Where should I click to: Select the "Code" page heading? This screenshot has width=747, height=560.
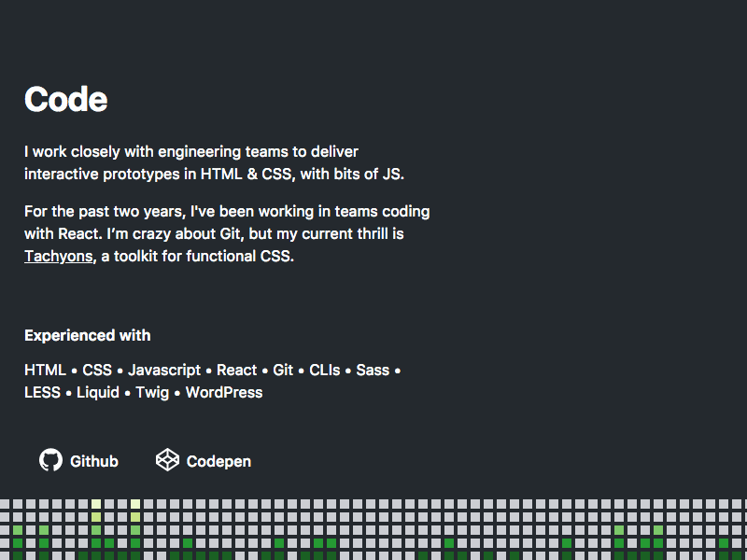click(65, 99)
